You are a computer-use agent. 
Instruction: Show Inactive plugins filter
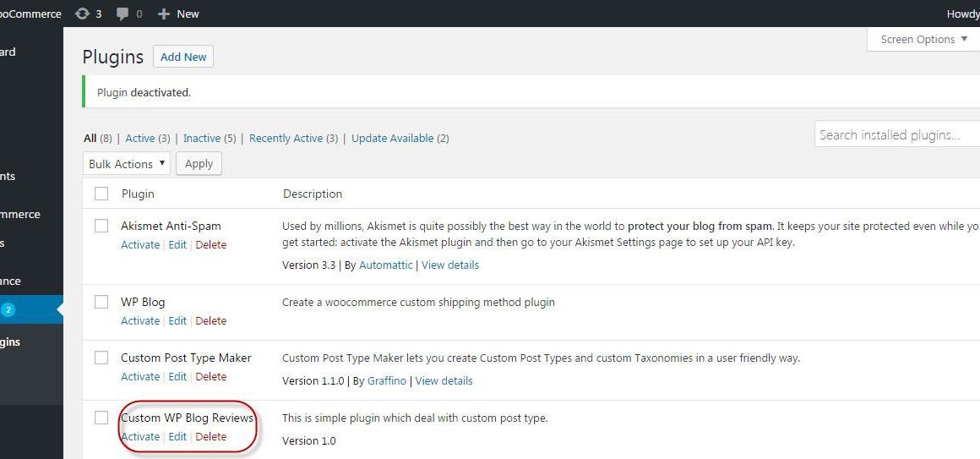pos(202,138)
